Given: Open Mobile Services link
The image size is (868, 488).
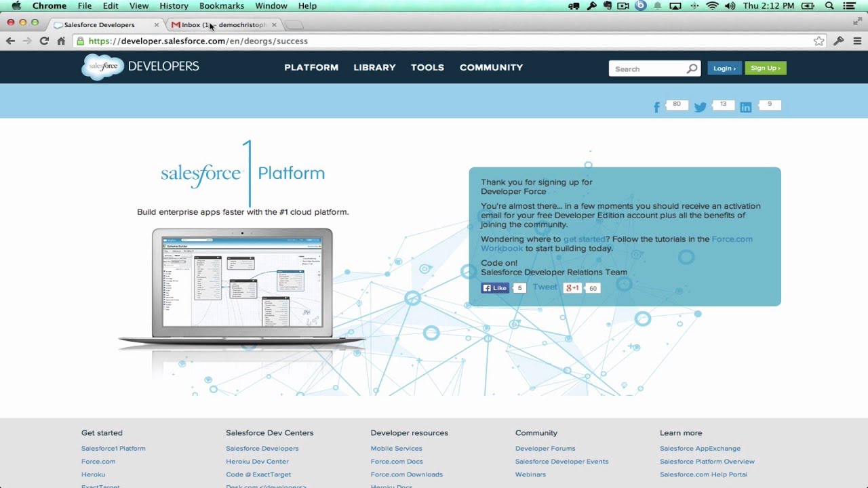Looking at the screenshot, I should coord(396,448).
